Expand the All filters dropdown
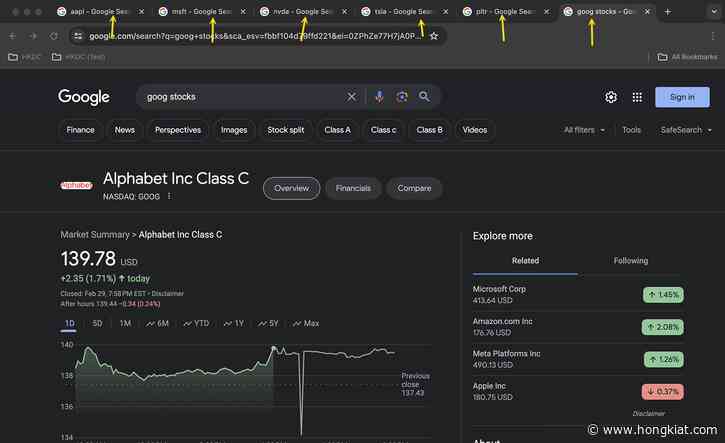725x443 pixels. (584, 130)
